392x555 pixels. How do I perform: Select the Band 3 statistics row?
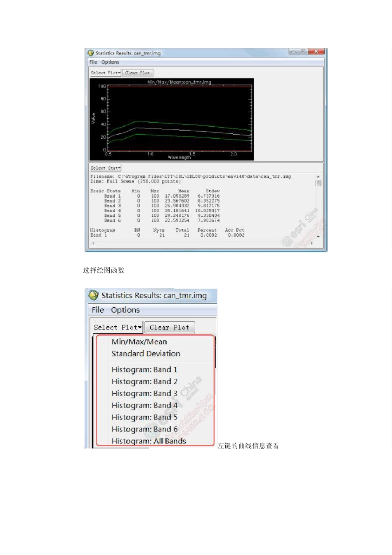[x=162, y=206]
